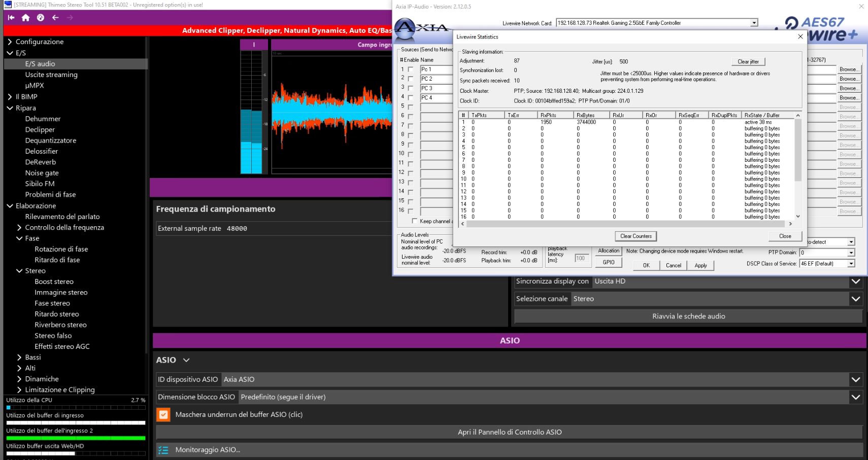The image size is (868, 460).
Task: Open Immagine stereo in the sidebar
Action: click(x=61, y=292)
